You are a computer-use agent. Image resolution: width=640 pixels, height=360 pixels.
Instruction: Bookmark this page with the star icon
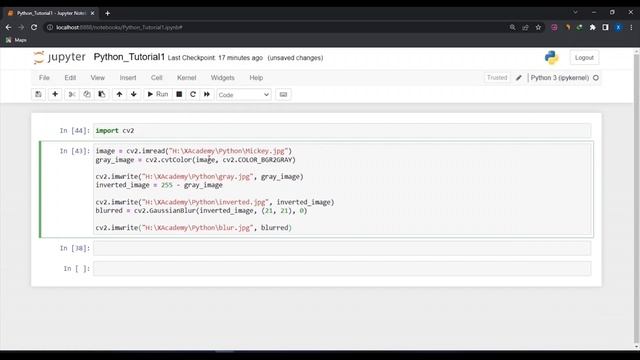[538, 27]
